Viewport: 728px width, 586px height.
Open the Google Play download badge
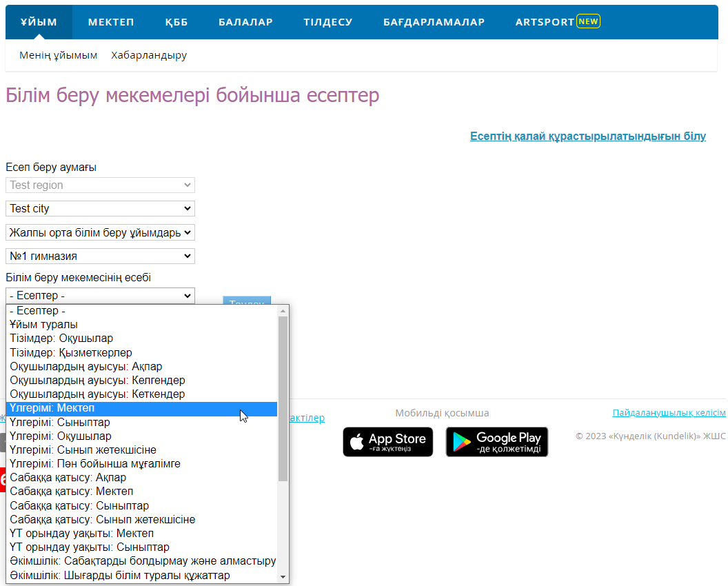496,442
